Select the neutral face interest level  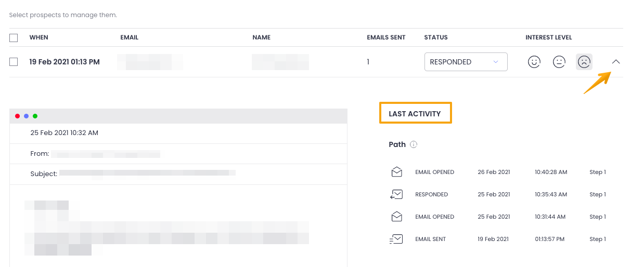point(559,62)
